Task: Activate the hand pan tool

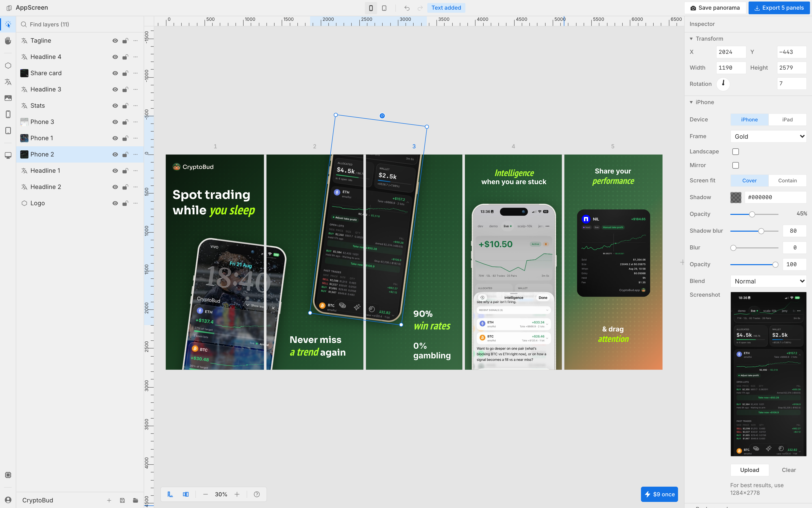Action: [8, 41]
